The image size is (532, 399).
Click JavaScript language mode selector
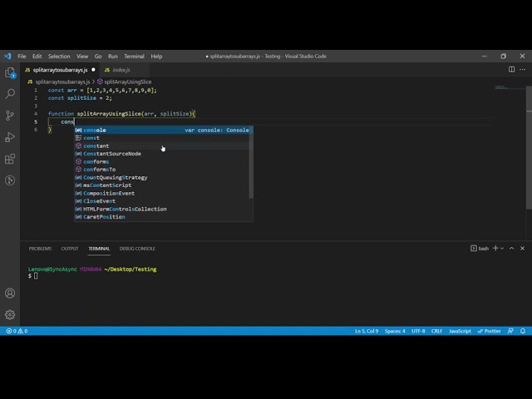tap(460, 331)
